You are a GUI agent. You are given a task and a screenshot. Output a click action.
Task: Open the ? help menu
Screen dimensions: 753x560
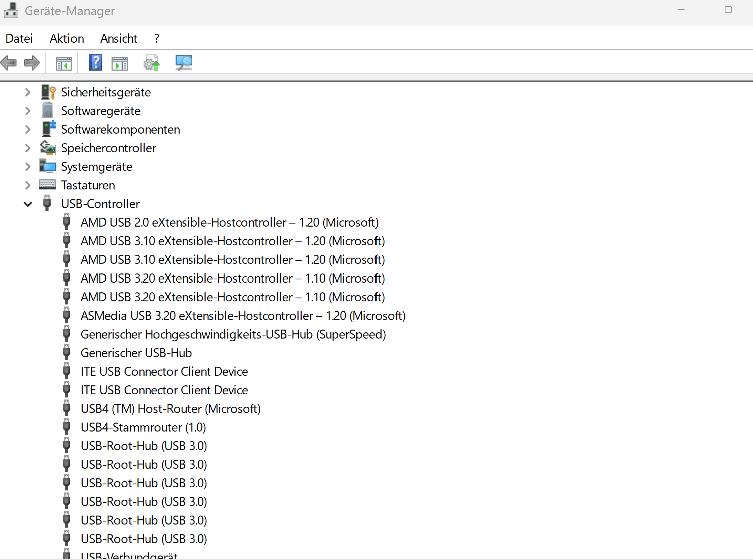pos(157,38)
